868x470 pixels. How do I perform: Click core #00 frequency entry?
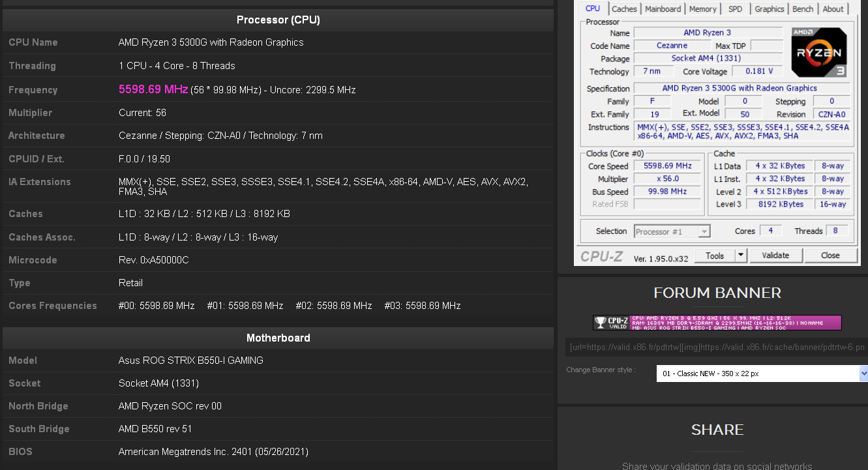[157, 306]
